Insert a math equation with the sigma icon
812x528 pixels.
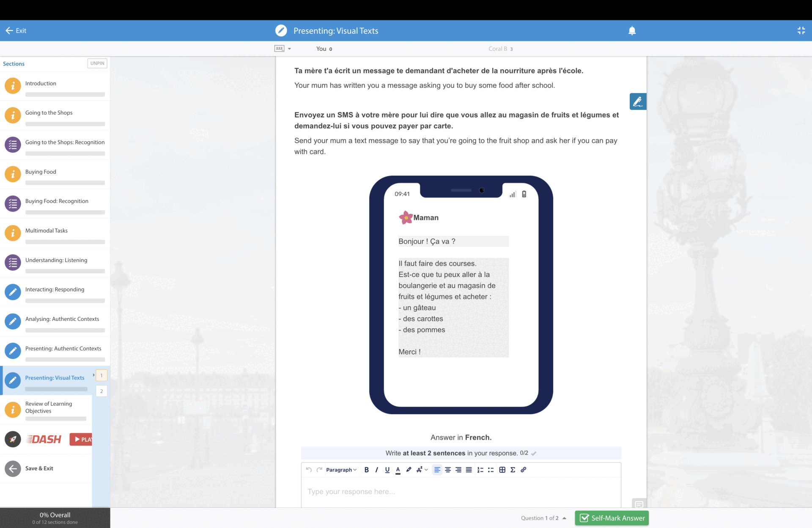pyautogui.click(x=513, y=470)
